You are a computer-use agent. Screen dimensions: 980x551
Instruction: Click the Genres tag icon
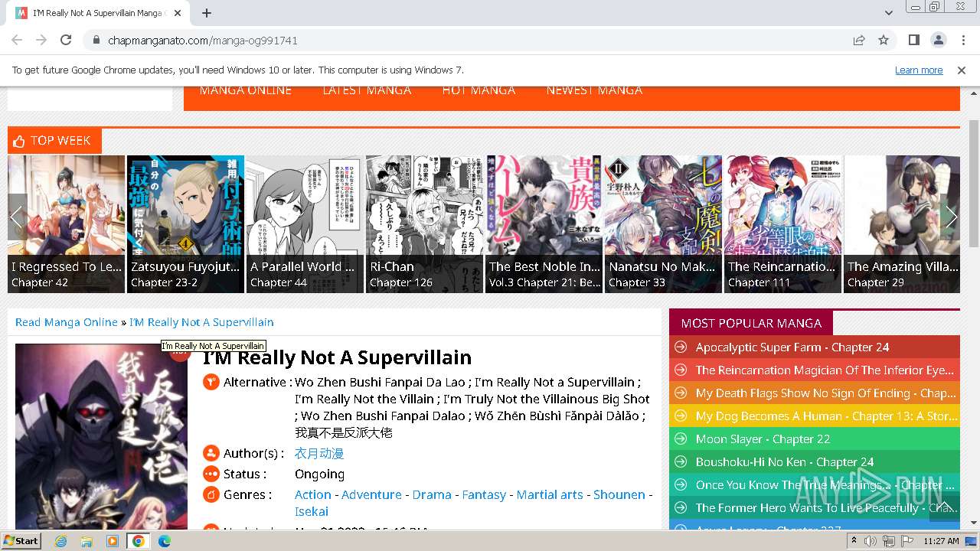tap(211, 494)
